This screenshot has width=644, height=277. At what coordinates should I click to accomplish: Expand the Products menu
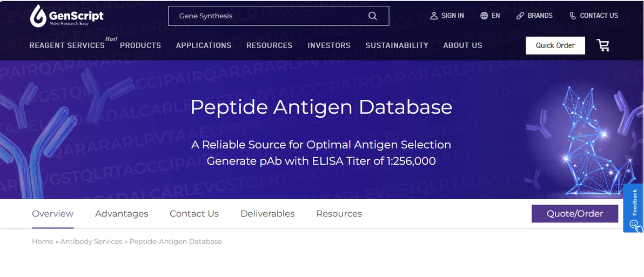tap(140, 45)
